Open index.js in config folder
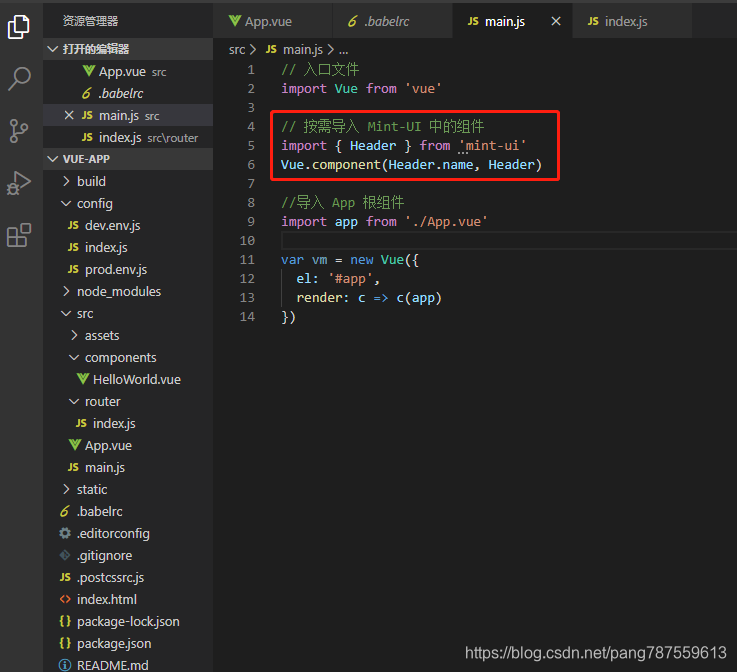Image resolution: width=737 pixels, height=672 pixels. click(x=128, y=247)
